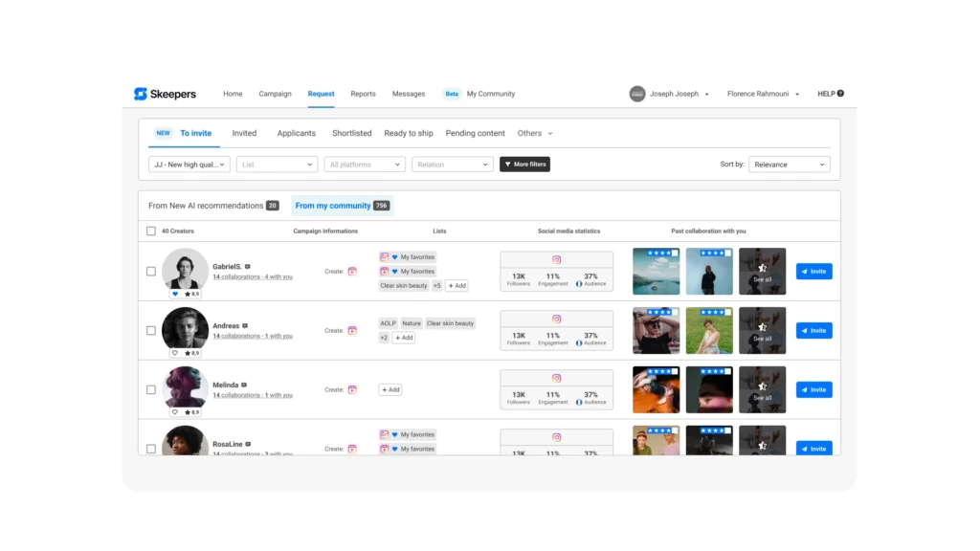Viewport: 980px width, 551px height.
Task: Click the Clear skin beauty tag for Andreas
Action: click(x=450, y=323)
